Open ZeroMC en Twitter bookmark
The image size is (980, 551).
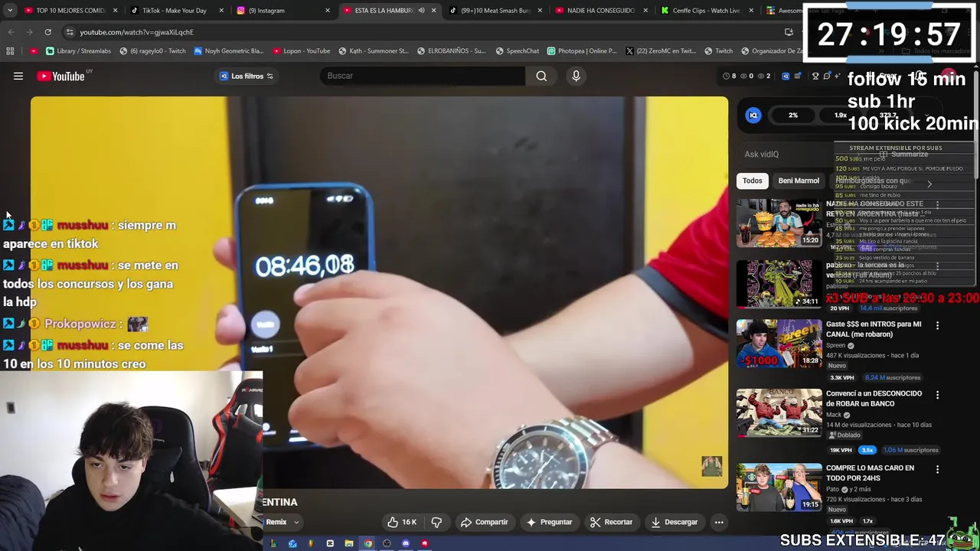(x=660, y=51)
